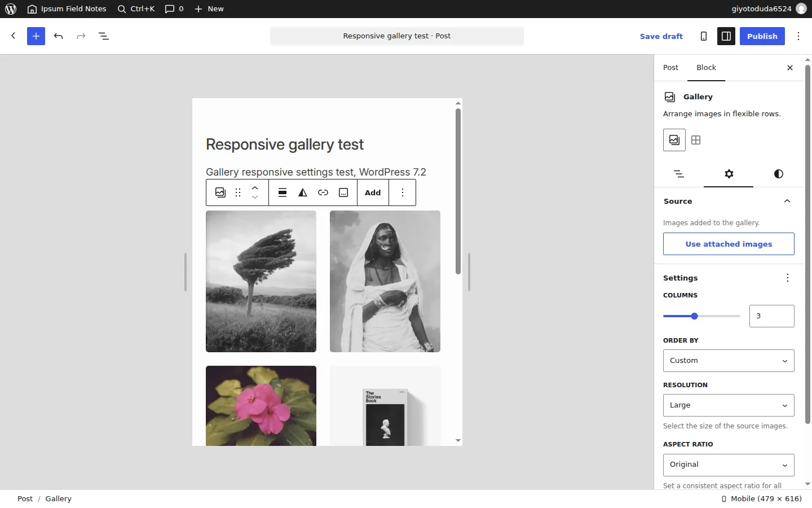
Task: Close the settings sidebar
Action: pos(790,68)
